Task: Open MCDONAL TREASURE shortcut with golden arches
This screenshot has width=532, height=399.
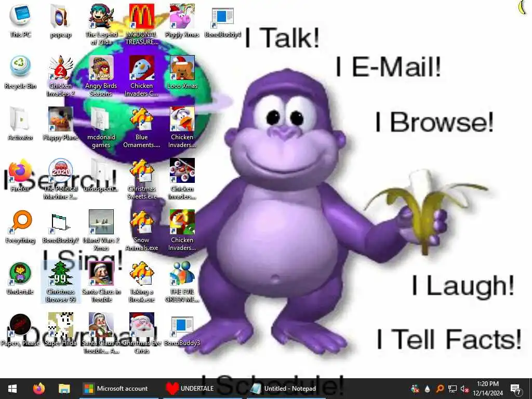Action: click(141, 24)
